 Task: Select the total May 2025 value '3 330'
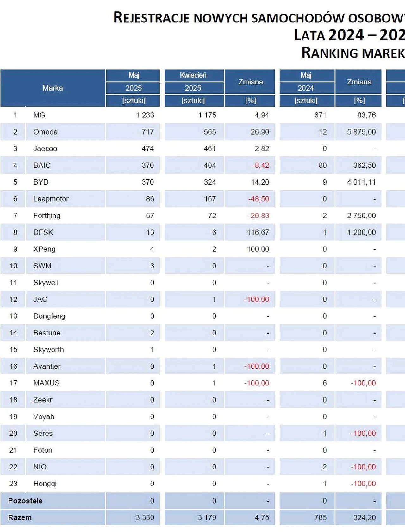[x=145, y=518]
